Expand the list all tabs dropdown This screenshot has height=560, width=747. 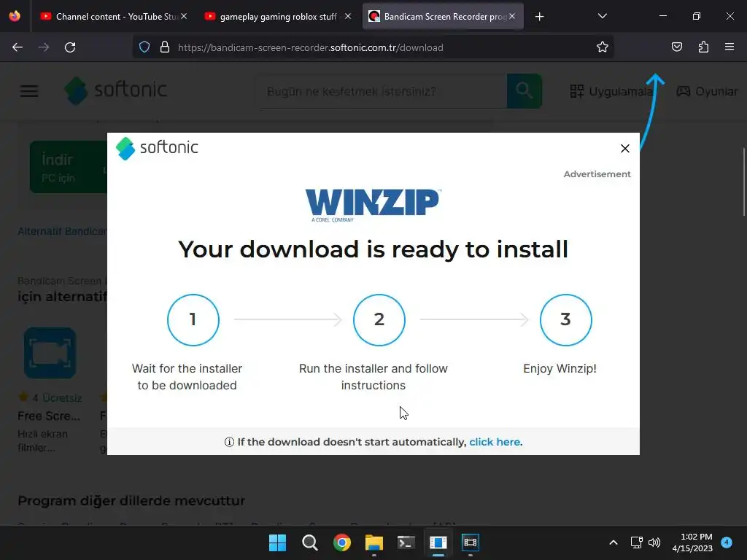click(602, 16)
